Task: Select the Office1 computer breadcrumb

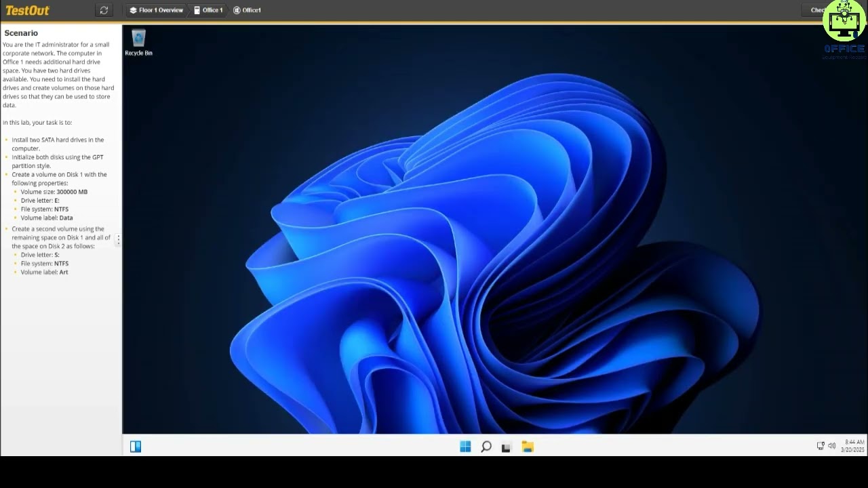Action: (x=248, y=10)
